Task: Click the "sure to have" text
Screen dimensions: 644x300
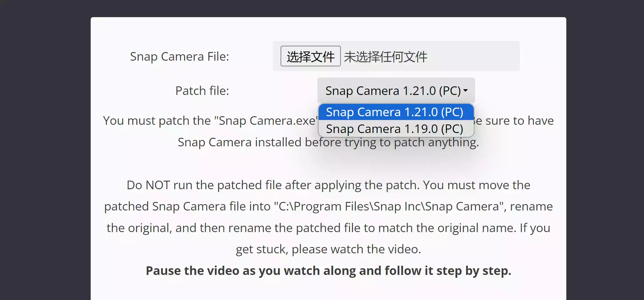Action: click(519, 121)
